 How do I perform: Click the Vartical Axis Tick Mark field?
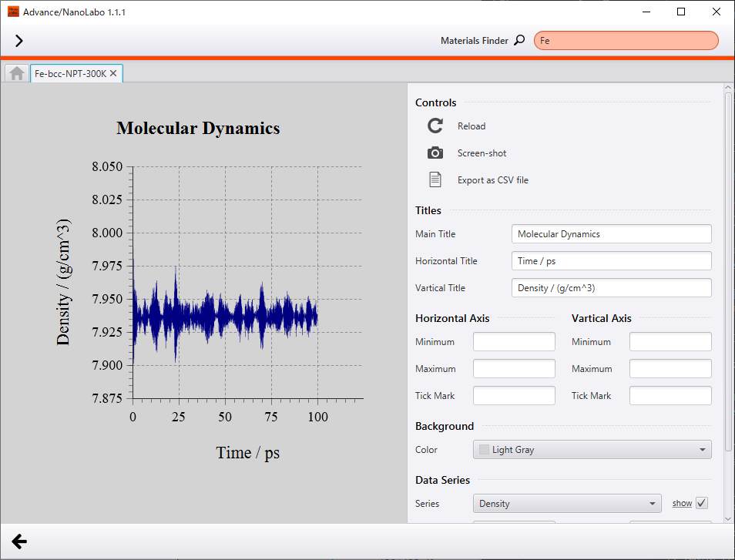tap(670, 395)
